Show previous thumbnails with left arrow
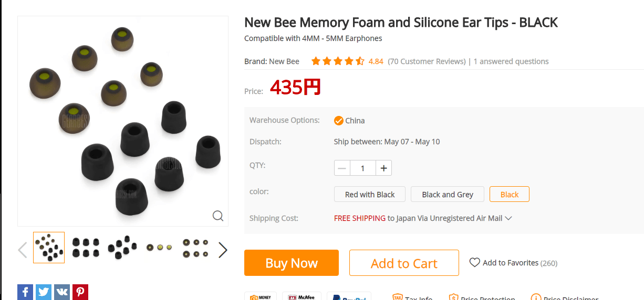 click(x=23, y=250)
